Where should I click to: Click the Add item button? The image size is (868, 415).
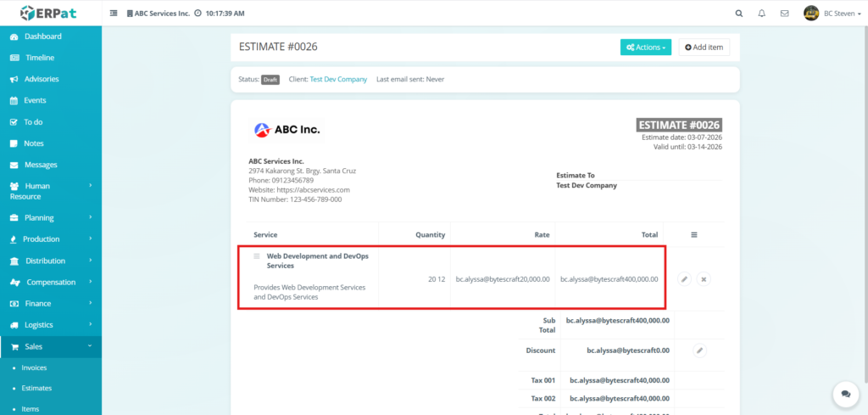[x=704, y=48]
